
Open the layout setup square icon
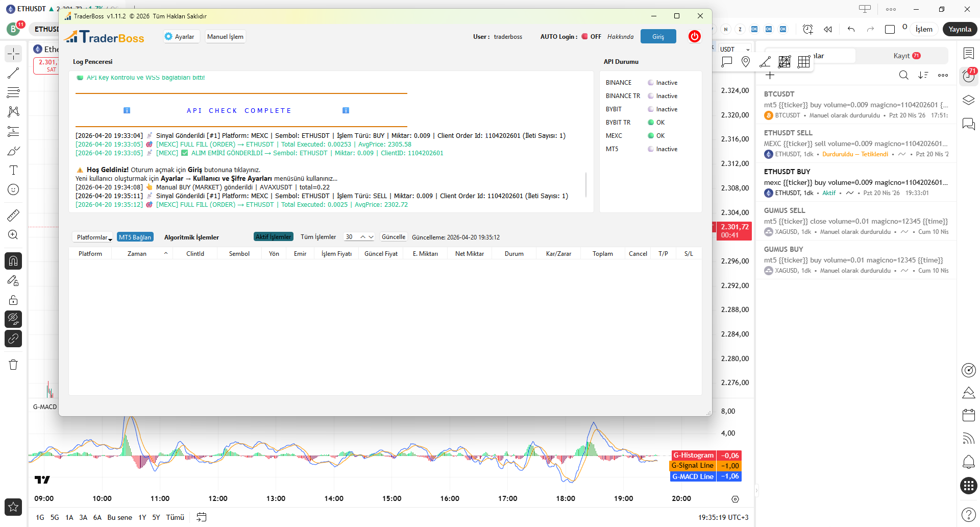[890, 29]
